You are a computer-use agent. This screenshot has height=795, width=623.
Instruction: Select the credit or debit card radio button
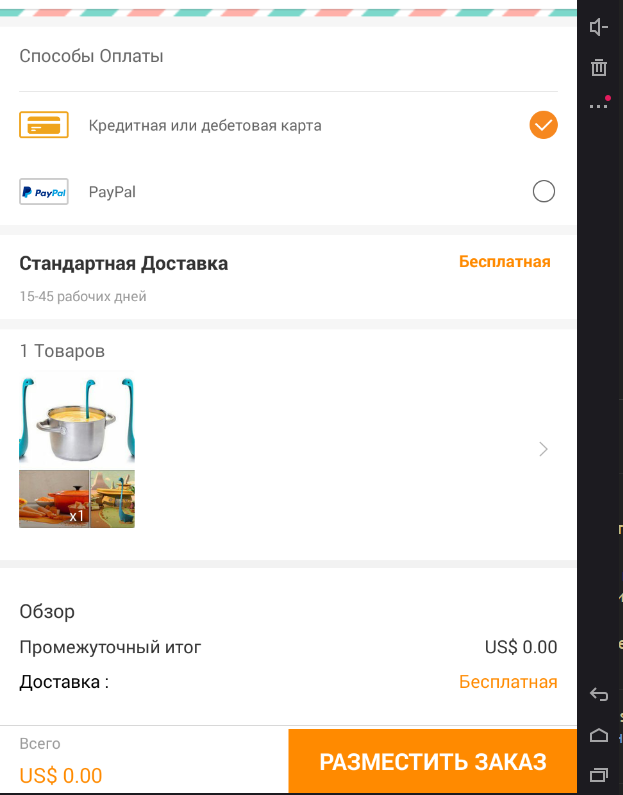[543, 125]
